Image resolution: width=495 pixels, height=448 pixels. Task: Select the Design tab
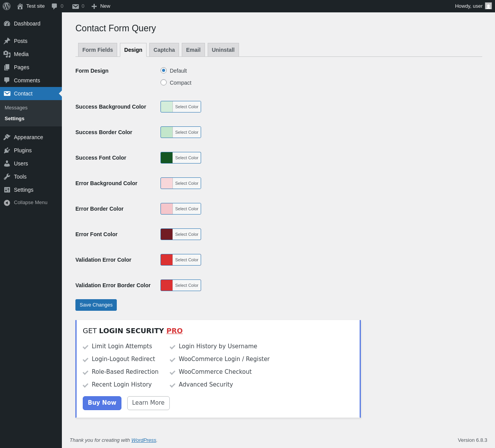[133, 50]
